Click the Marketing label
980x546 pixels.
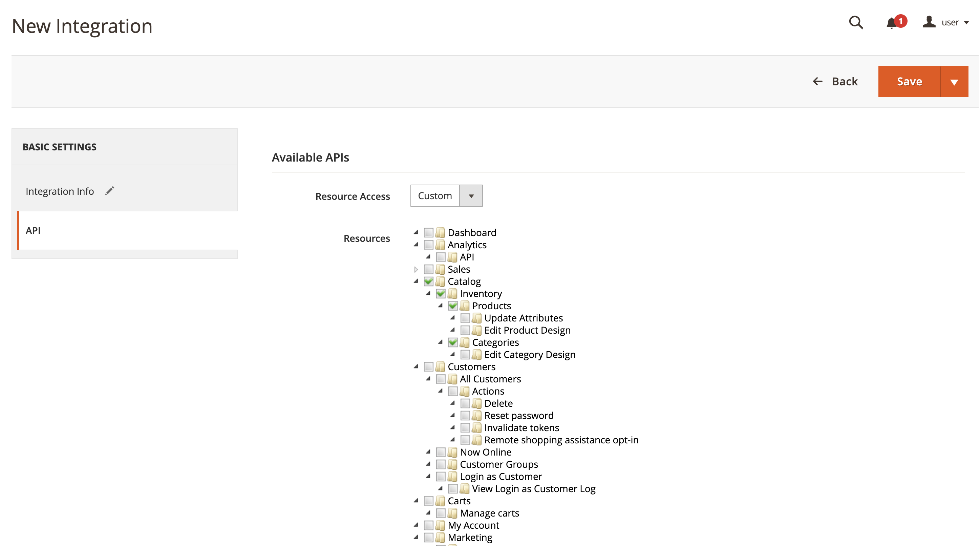click(x=470, y=537)
